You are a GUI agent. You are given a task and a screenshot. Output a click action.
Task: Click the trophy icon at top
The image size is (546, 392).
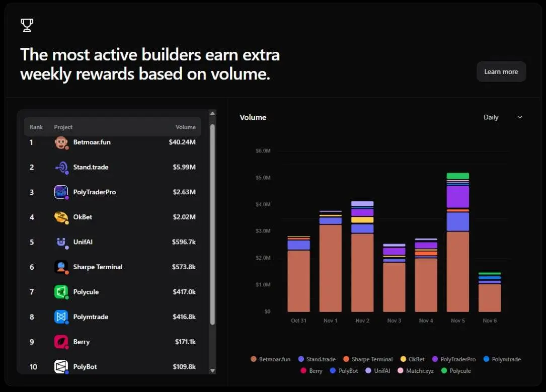click(27, 25)
